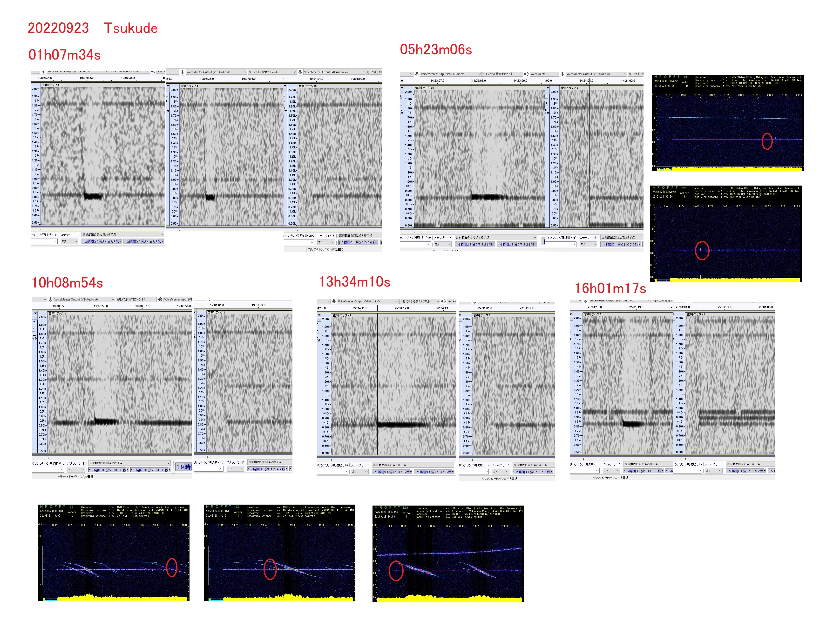Click HROFFT image dated 22.09.23 13:30

point(279,553)
